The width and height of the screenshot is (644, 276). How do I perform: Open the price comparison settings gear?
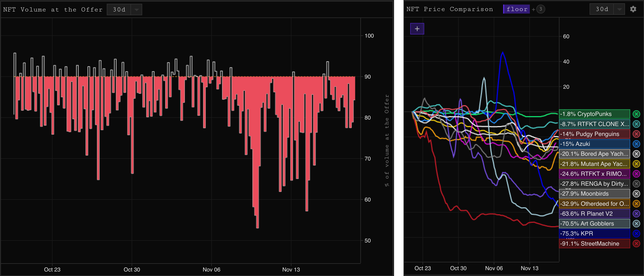click(x=633, y=9)
